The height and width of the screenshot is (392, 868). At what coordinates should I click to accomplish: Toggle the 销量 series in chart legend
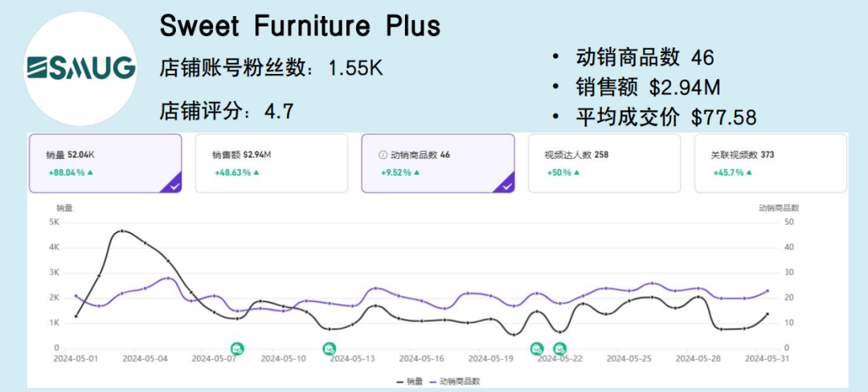tap(410, 381)
